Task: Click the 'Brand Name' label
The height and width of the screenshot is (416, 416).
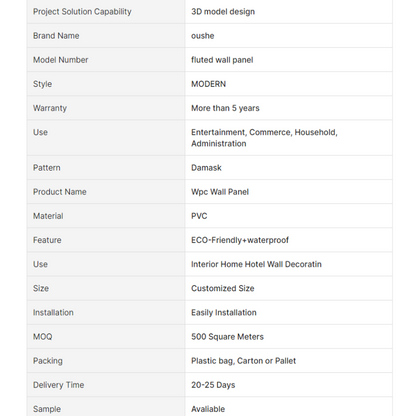Action: pyautogui.click(x=56, y=36)
